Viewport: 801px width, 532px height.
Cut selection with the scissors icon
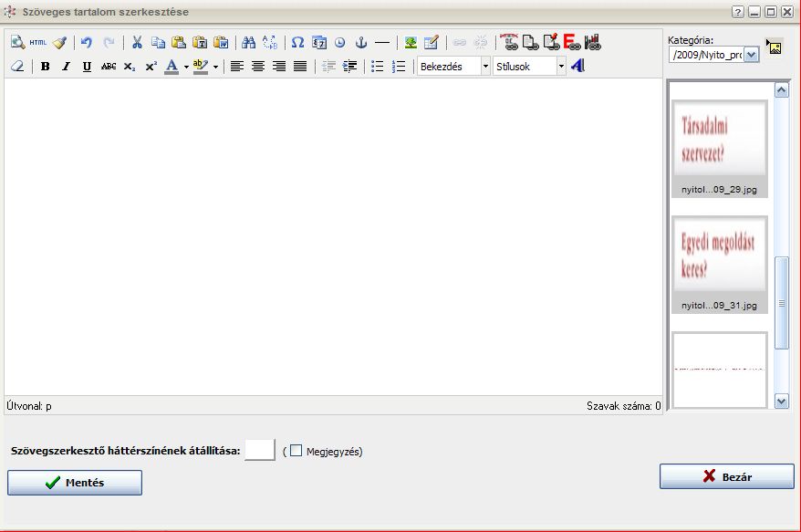(x=137, y=43)
